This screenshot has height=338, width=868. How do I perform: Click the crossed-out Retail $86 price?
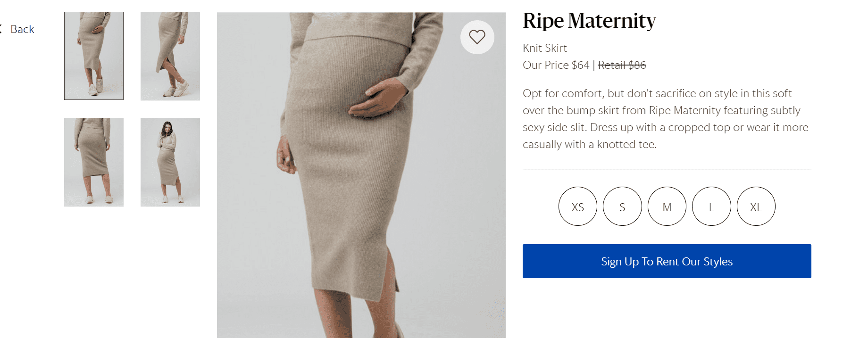pos(622,65)
